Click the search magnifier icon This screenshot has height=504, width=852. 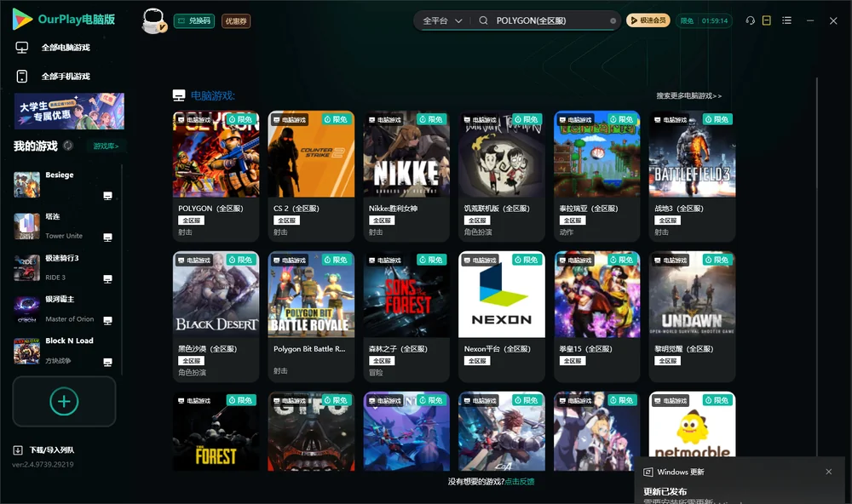[x=483, y=20]
